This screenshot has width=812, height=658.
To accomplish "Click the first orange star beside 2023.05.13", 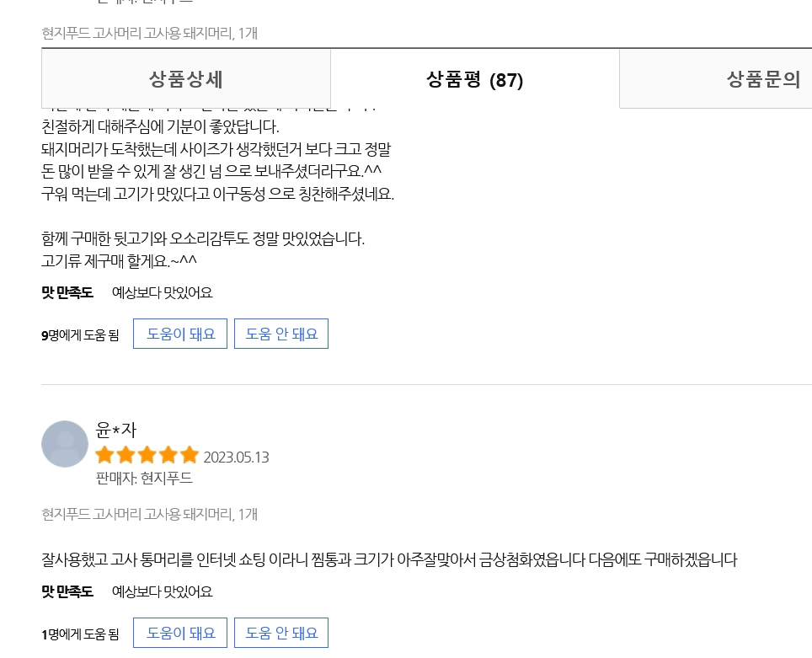I will (x=105, y=456).
